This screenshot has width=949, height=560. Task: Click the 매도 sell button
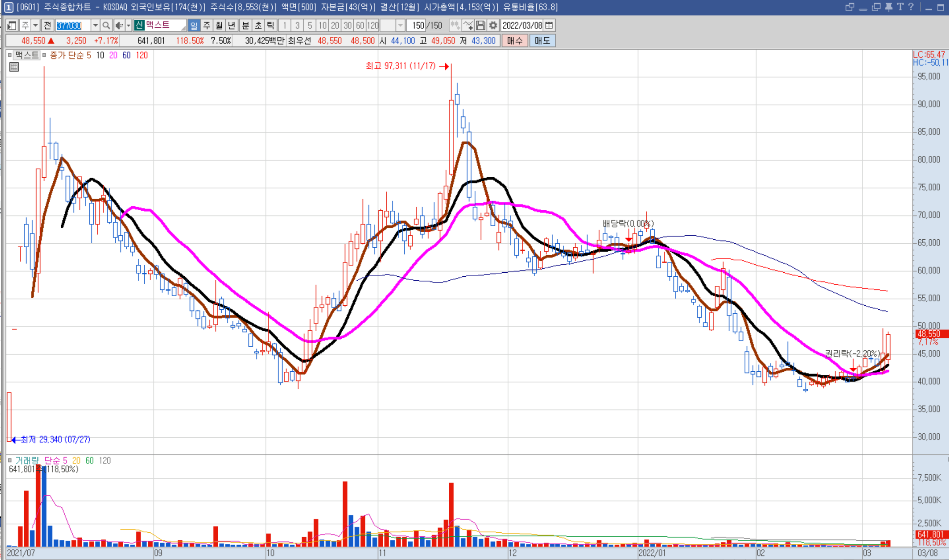pos(542,41)
